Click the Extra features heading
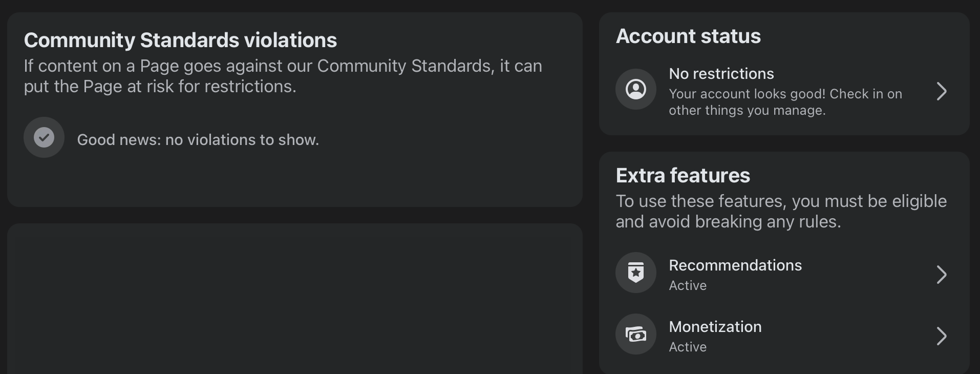980x374 pixels. (x=683, y=175)
